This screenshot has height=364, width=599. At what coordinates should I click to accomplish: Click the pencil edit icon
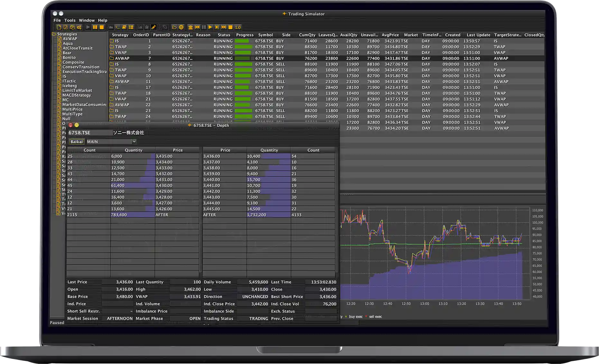[x=154, y=27]
